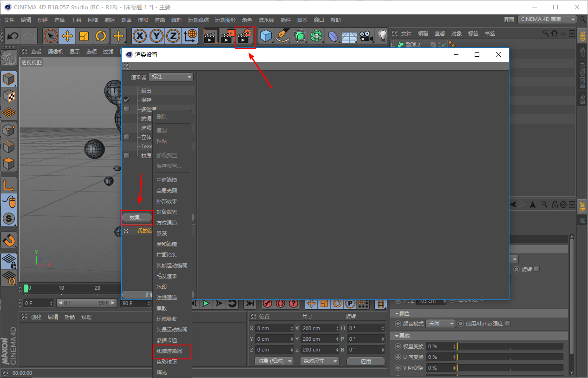Click the render to picture viewer icon

[x=228, y=36]
